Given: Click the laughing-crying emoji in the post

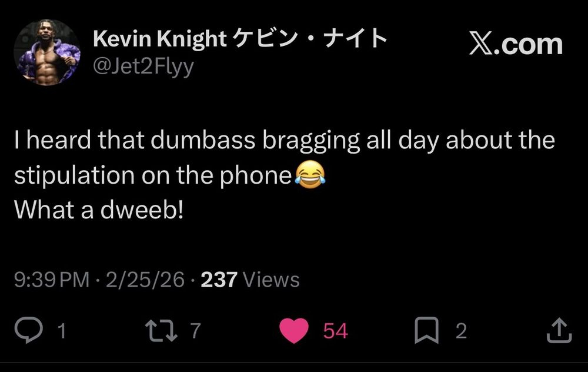Looking at the screenshot, I should click(309, 175).
